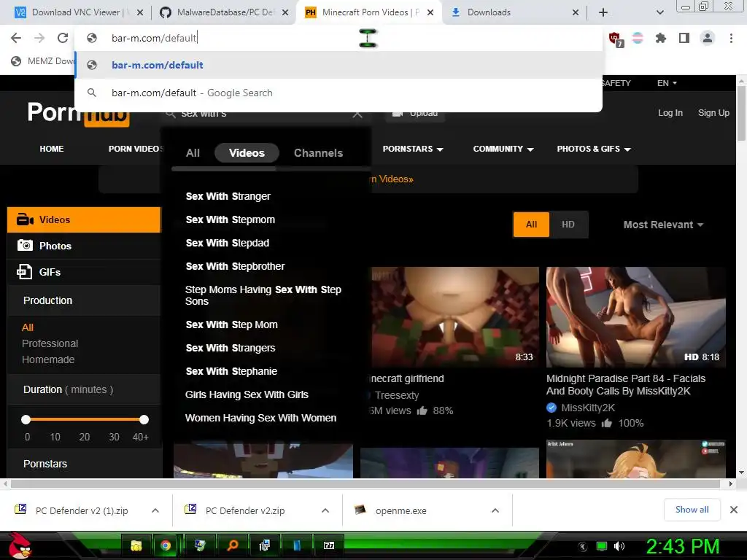747x560 pixels.
Task: Open options chevron for openme.exe download
Action: 495,510
